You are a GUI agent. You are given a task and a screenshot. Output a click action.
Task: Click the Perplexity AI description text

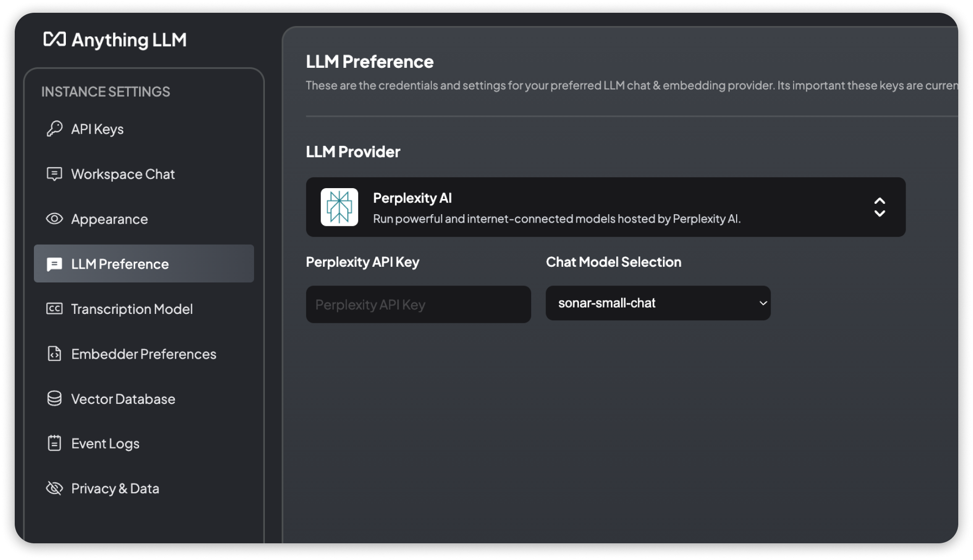tap(557, 219)
